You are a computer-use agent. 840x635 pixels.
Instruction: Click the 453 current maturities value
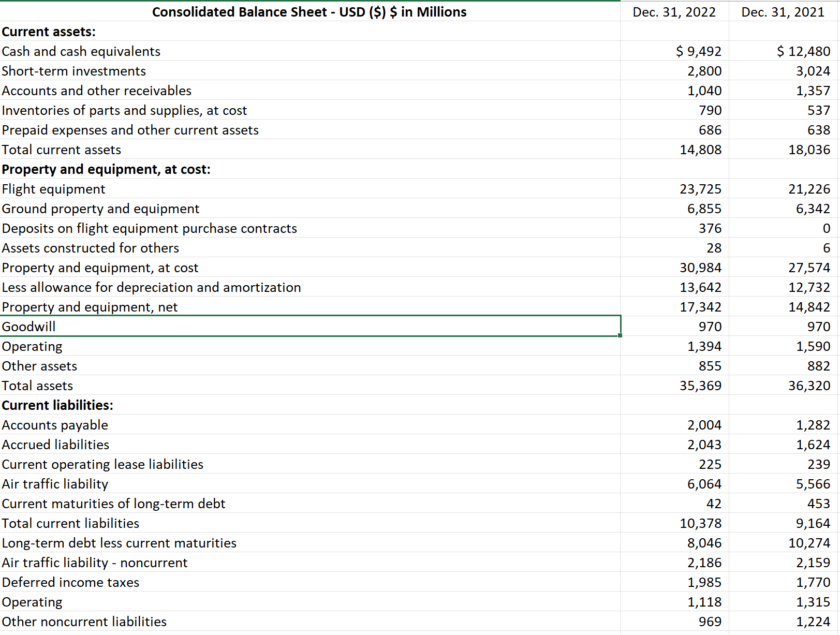[x=819, y=504]
